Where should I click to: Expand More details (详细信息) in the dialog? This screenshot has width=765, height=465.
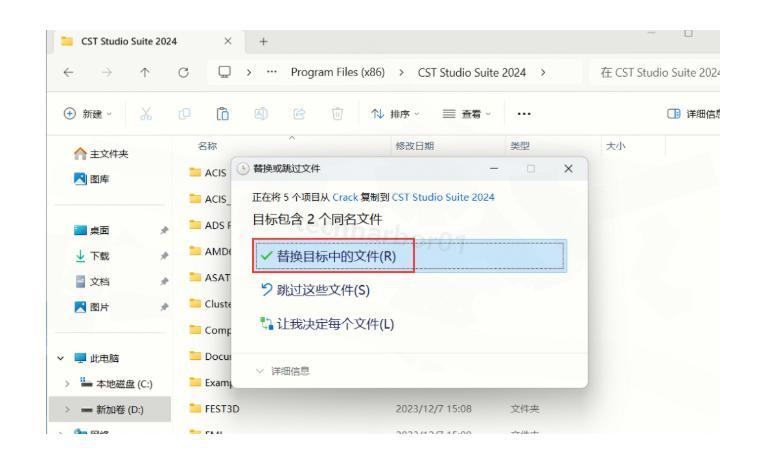(x=283, y=371)
